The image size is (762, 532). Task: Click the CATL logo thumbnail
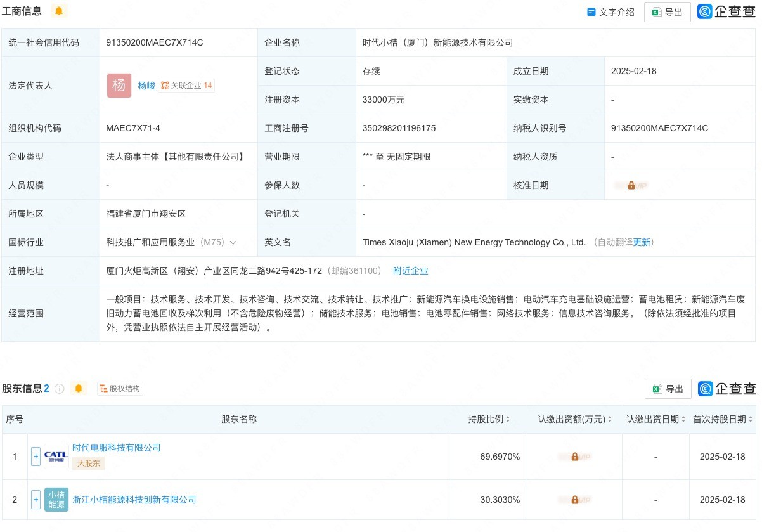point(56,457)
